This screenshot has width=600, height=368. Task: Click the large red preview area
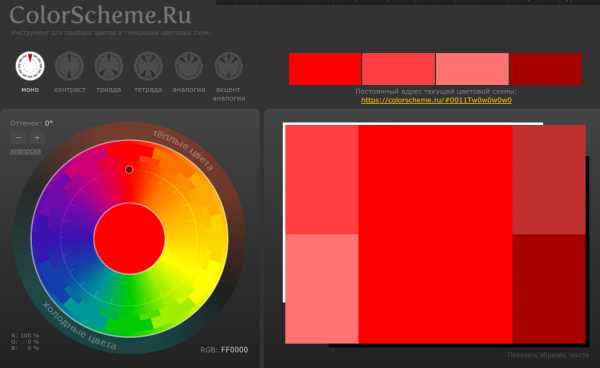[x=435, y=234]
